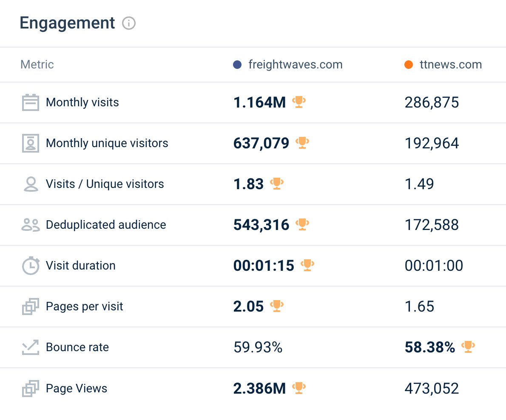Click the trophy icon next to 58.38%
Image resolution: width=506 pixels, height=420 pixels.
[468, 347]
